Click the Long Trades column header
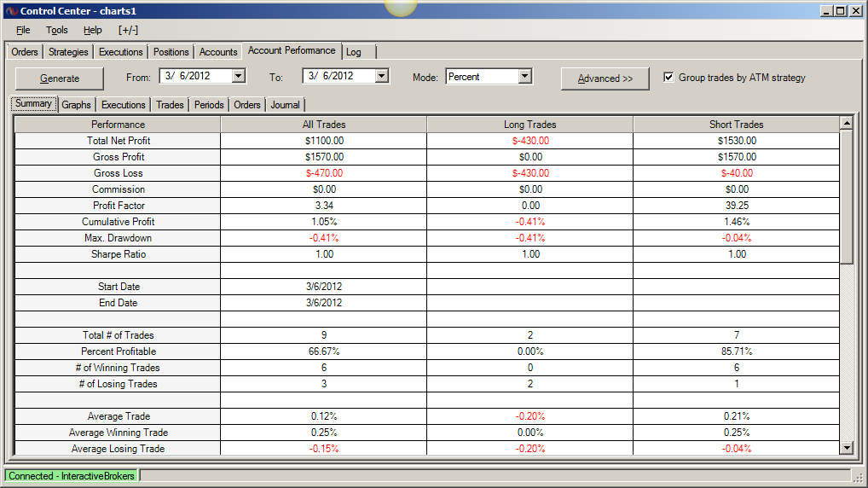 [x=529, y=125]
